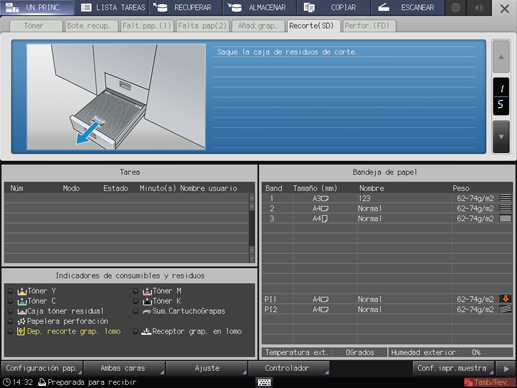Click the speaker volume icon in top bar
517x388 pixels.
coord(479,7)
